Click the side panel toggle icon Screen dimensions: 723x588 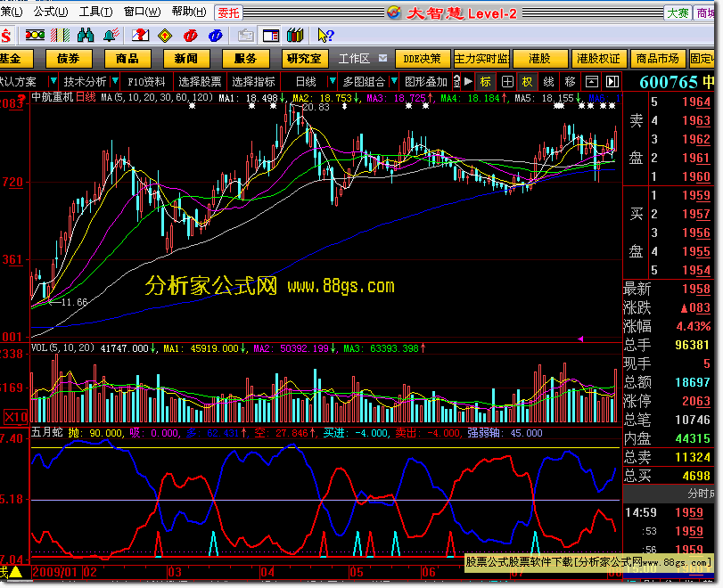pos(612,82)
